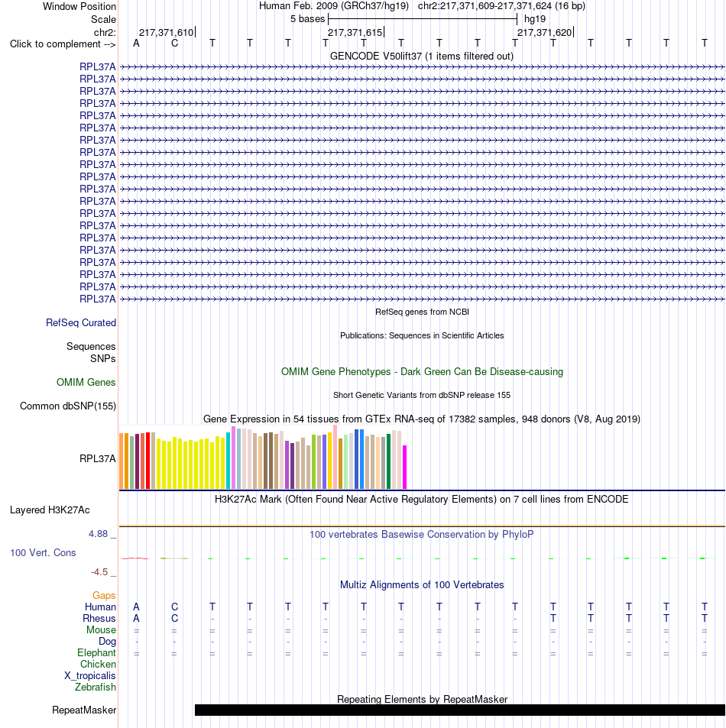This screenshot has height=728, width=726.
Task: Select the Elephant alignment row label
Action: (96, 653)
